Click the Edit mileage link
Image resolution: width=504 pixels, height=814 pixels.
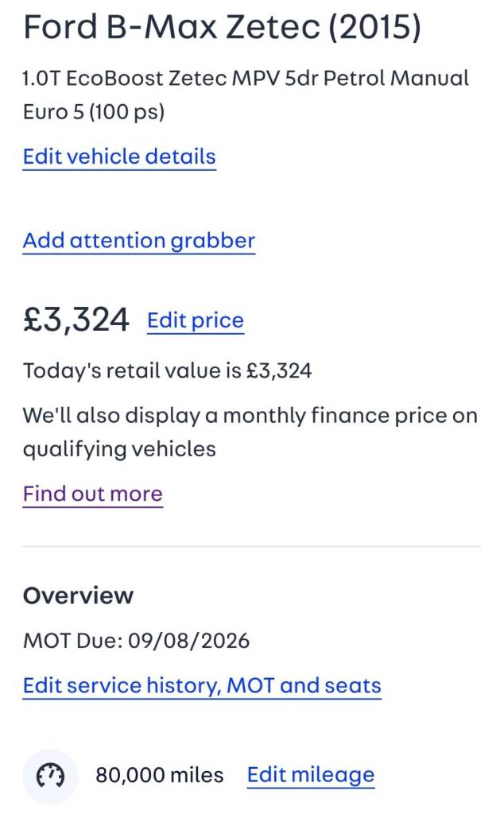(x=311, y=775)
